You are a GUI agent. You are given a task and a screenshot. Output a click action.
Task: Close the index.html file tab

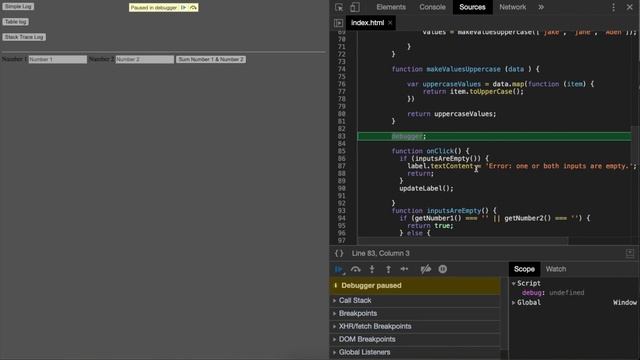(390, 23)
